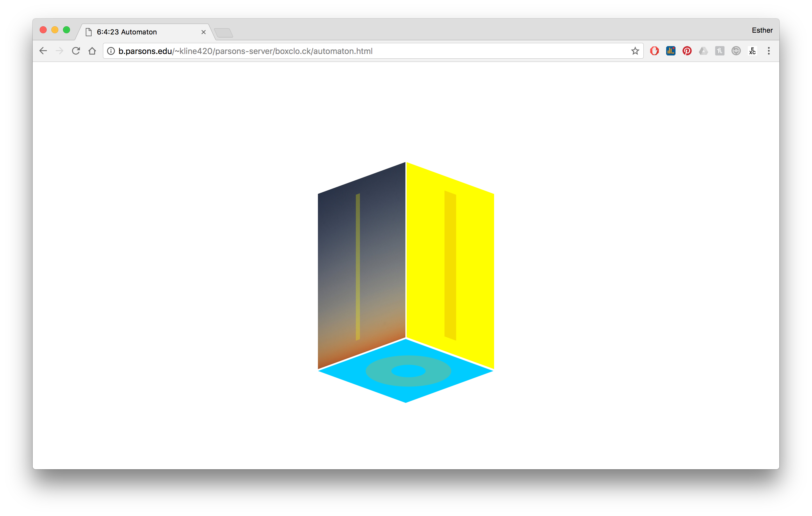Open a new tab
This screenshot has height=516, width=812.
pos(224,33)
